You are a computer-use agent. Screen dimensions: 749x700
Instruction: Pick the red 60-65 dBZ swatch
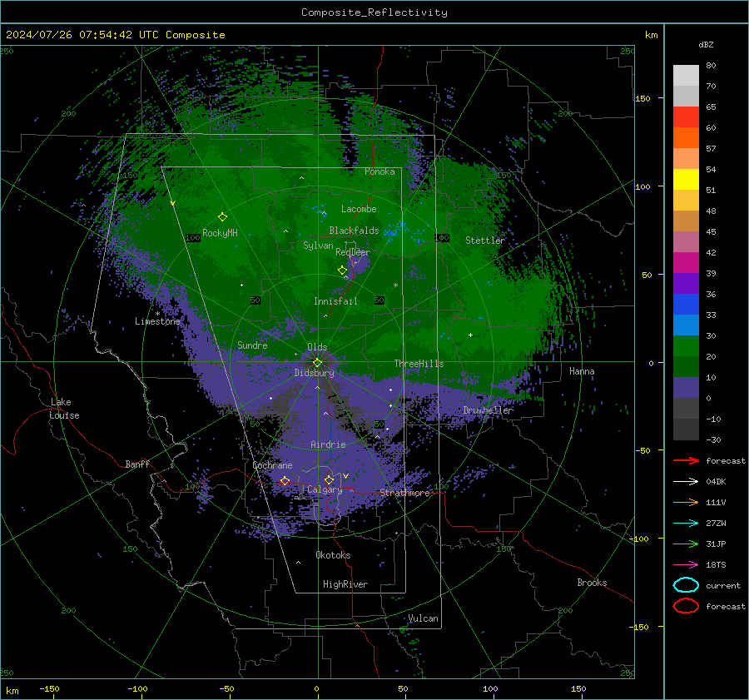pos(686,117)
